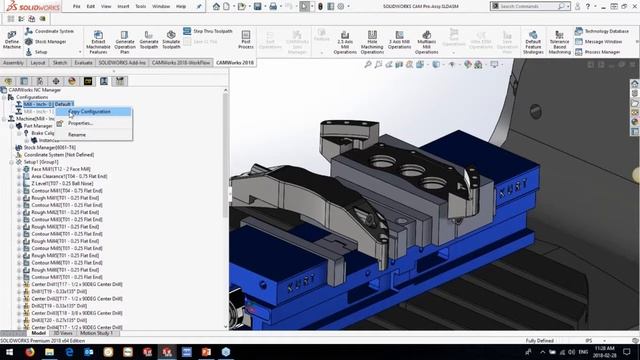Screen dimensions: 640x360
Task: Click the Home icon in the title toolbar
Action: [x=216, y=7]
